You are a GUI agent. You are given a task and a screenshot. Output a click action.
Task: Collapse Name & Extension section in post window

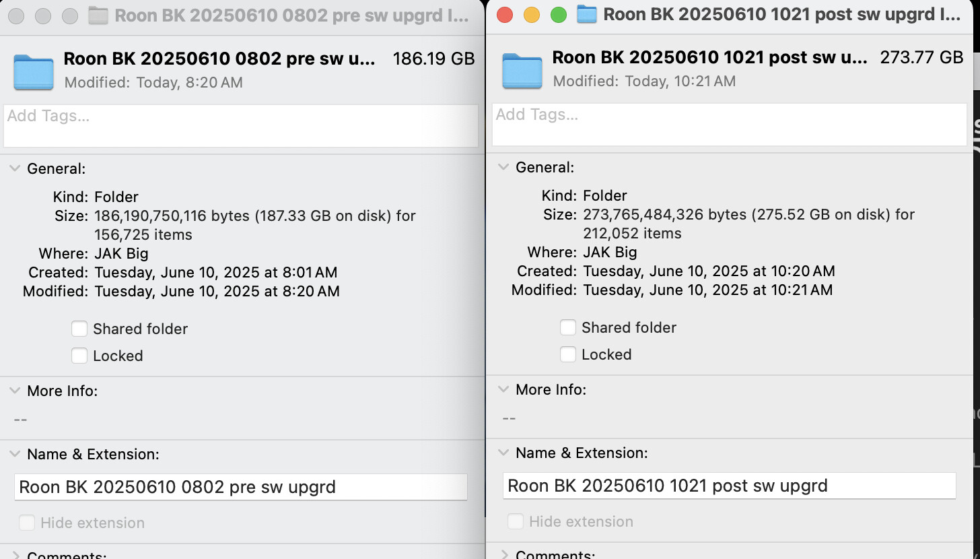[503, 453]
